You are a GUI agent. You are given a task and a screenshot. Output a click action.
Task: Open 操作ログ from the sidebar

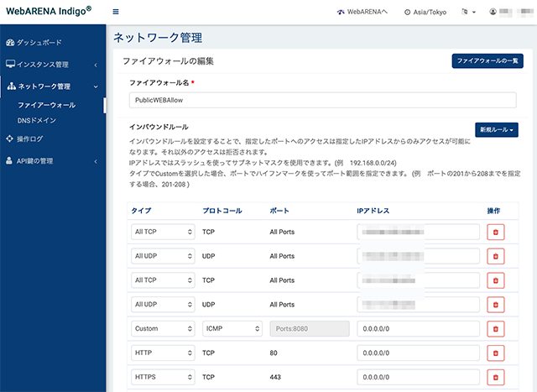click(30, 139)
